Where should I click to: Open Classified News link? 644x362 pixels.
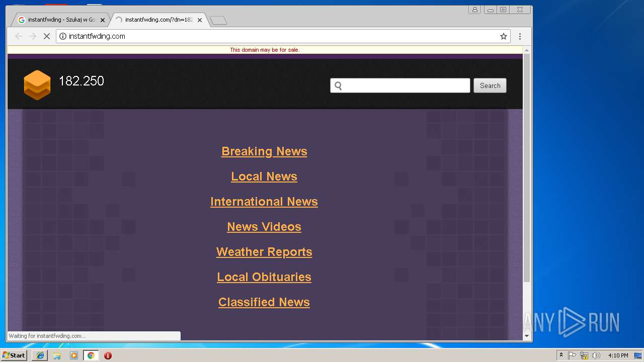pyautogui.click(x=264, y=302)
